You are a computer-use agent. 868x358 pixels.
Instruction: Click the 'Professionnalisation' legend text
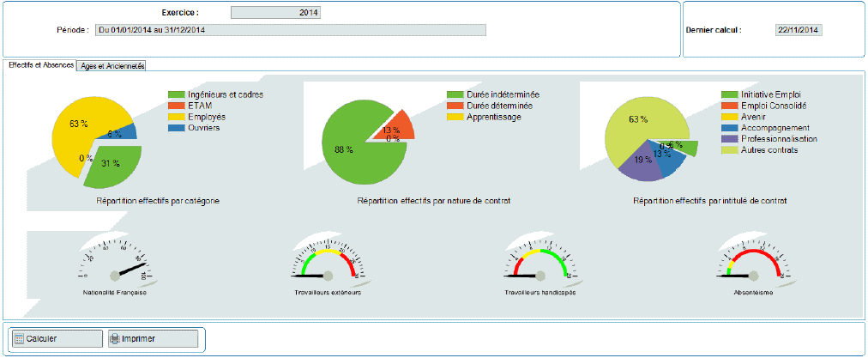click(x=779, y=139)
